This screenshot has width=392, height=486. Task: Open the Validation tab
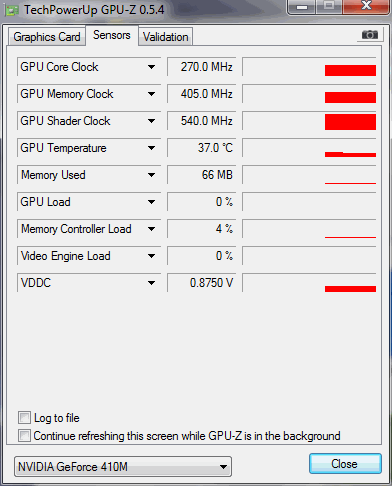click(166, 37)
